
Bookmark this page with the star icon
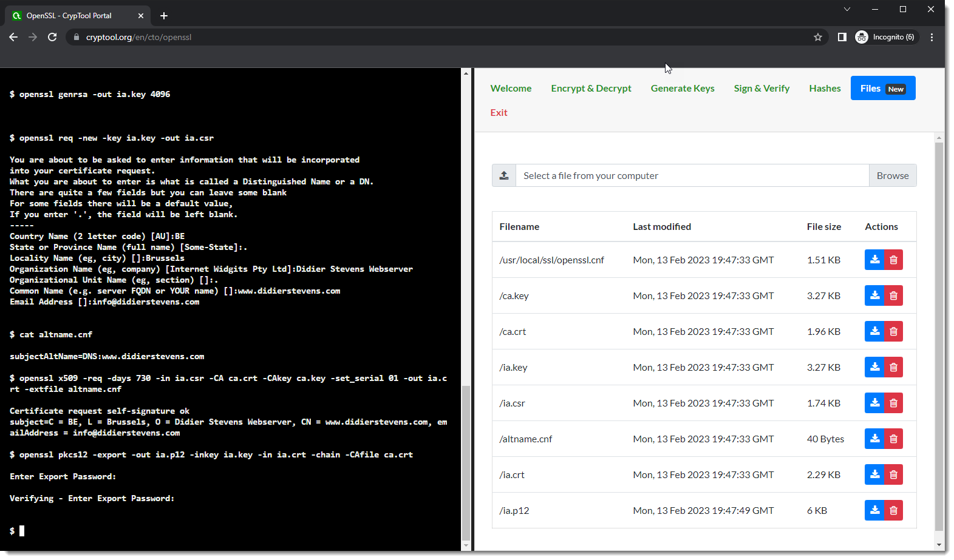[x=817, y=37]
